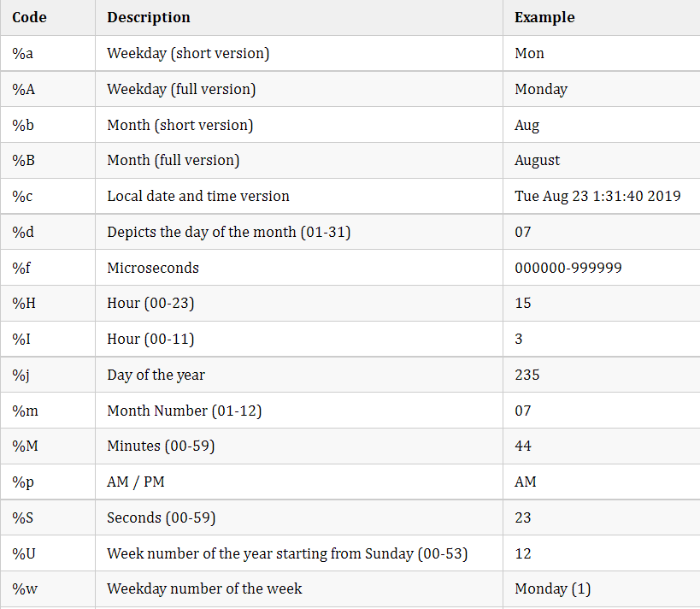Select the example value '44'
The width and height of the screenshot is (700, 609).
pos(523,446)
